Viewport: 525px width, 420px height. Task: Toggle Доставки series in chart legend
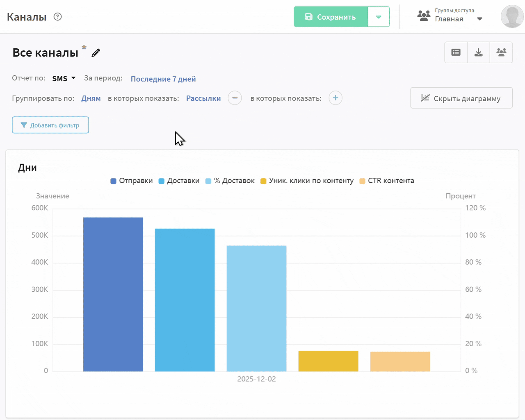(x=179, y=181)
